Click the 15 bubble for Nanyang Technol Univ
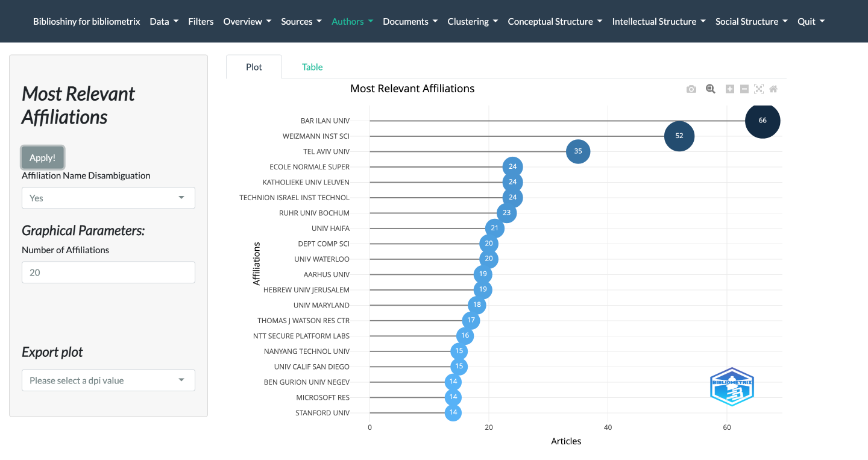 tap(459, 351)
